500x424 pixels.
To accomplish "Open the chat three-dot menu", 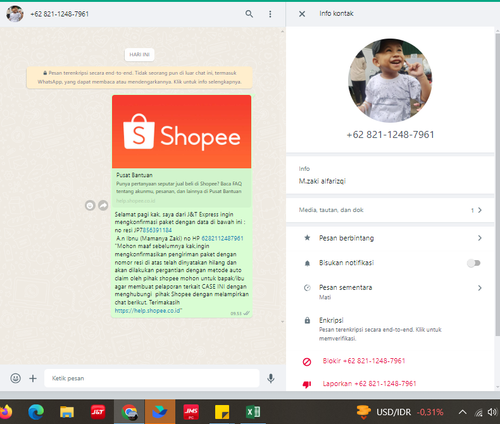I will (270, 14).
